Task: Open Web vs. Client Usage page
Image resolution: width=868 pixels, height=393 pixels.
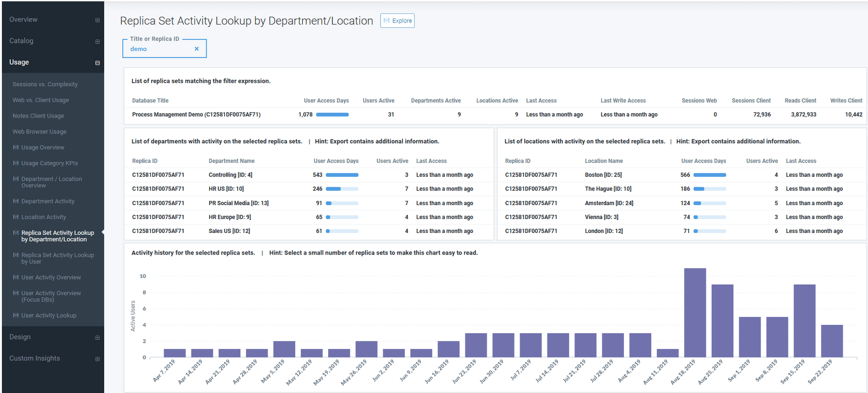Action: pyautogui.click(x=41, y=100)
